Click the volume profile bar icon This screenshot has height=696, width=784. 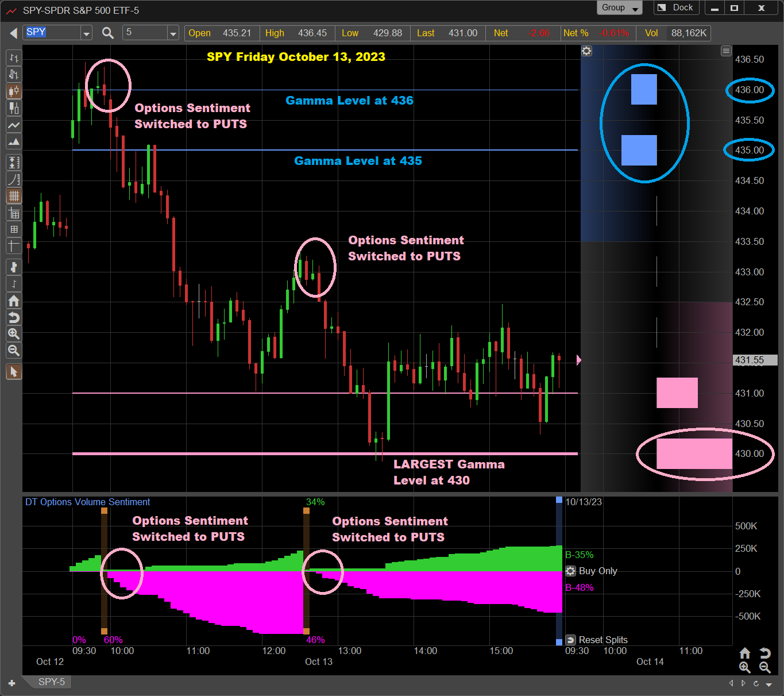14,267
